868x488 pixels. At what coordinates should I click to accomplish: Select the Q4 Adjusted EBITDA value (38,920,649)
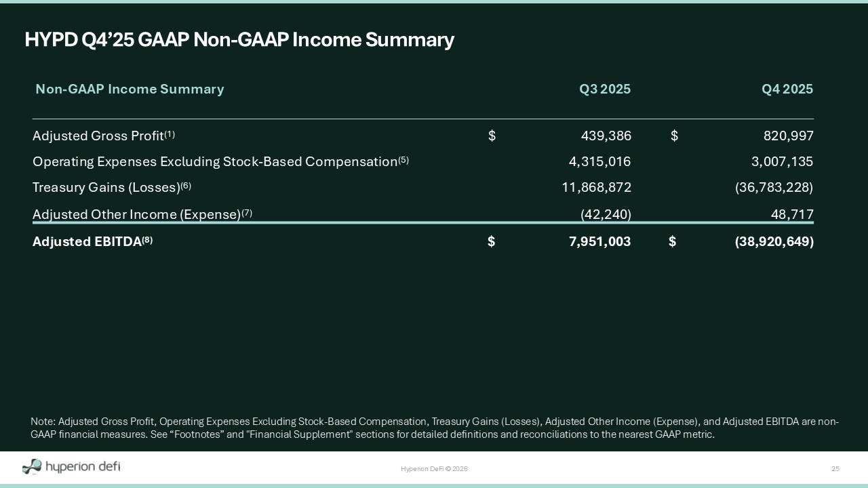tap(774, 242)
